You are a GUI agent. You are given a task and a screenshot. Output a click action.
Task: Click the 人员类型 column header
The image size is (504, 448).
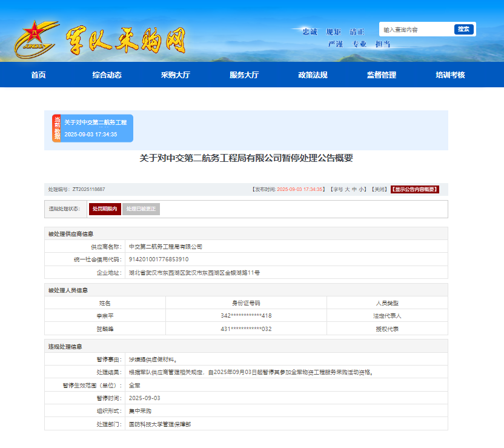coord(387,303)
